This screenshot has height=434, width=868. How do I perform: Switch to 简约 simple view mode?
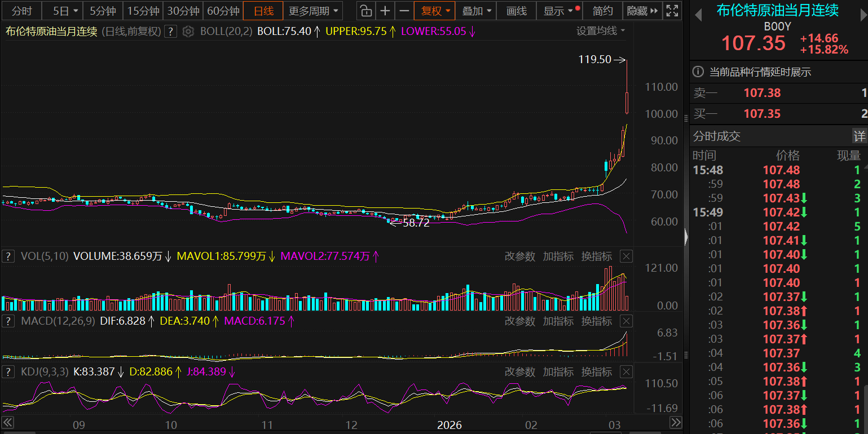click(603, 11)
